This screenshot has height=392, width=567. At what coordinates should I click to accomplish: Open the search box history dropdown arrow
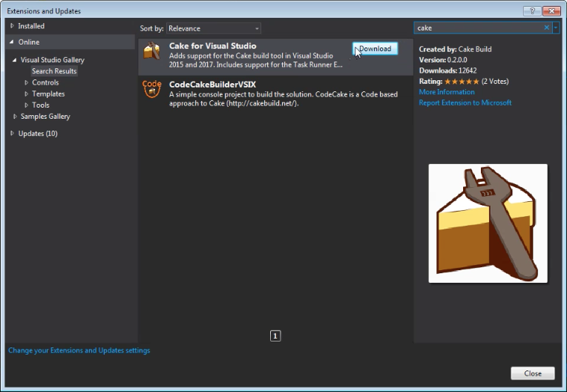tap(556, 27)
